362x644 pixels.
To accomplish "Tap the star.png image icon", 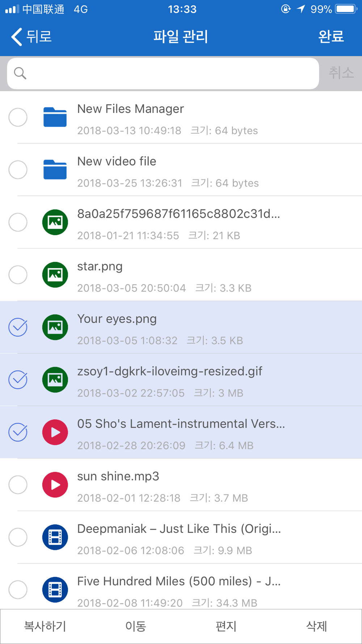I will coord(55,275).
